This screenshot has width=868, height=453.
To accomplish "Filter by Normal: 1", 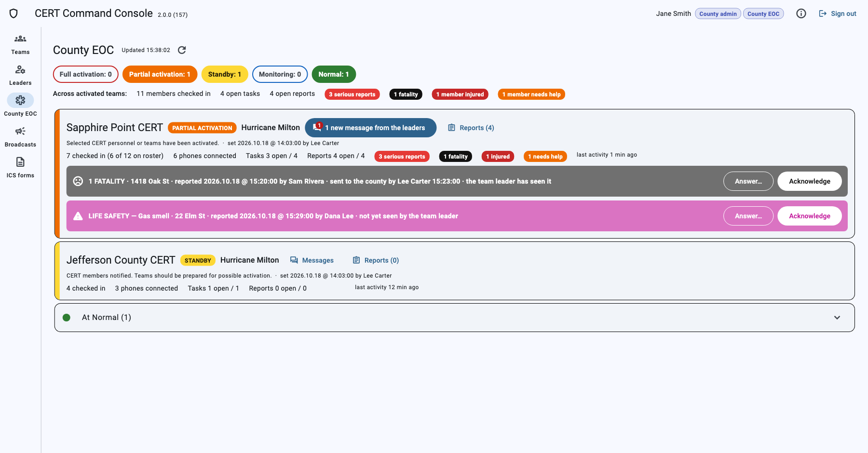I will pyautogui.click(x=334, y=74).
